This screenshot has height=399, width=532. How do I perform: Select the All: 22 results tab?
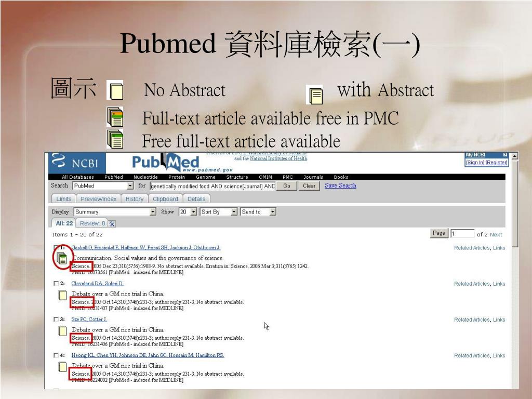pyautogui.click(x=64, y=223)
